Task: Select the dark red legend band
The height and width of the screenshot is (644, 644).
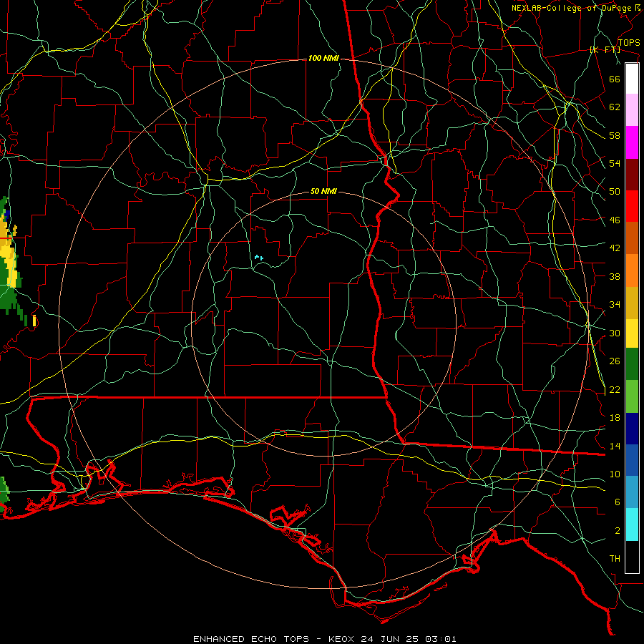Action: tap(632, 174)
